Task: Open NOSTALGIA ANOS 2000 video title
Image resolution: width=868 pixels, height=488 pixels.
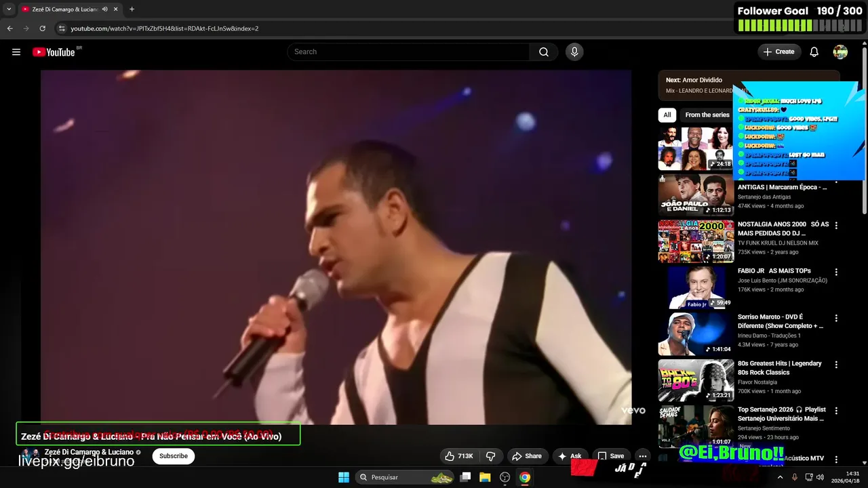Action: tap(783, 228)
